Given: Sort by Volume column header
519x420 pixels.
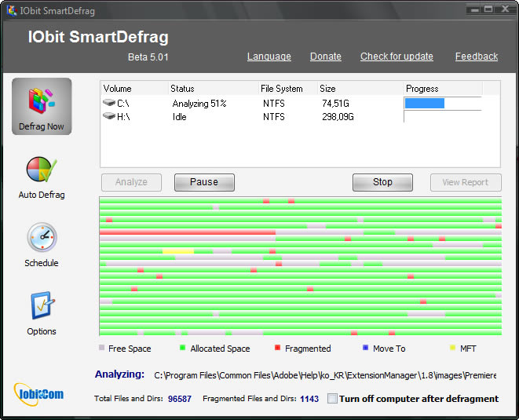Looking at the screenshot, I should [x=134, y=89].
